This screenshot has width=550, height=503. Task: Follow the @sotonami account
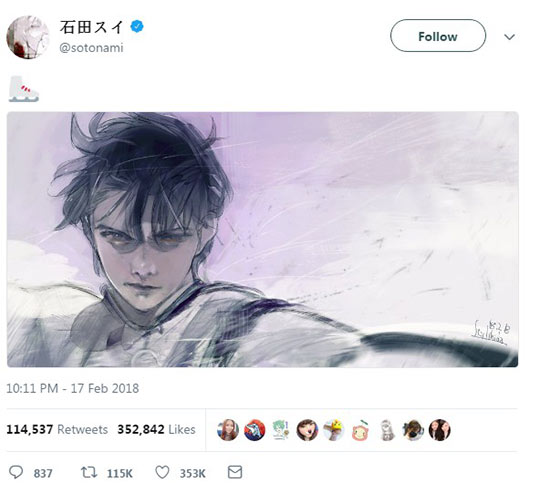438,36
